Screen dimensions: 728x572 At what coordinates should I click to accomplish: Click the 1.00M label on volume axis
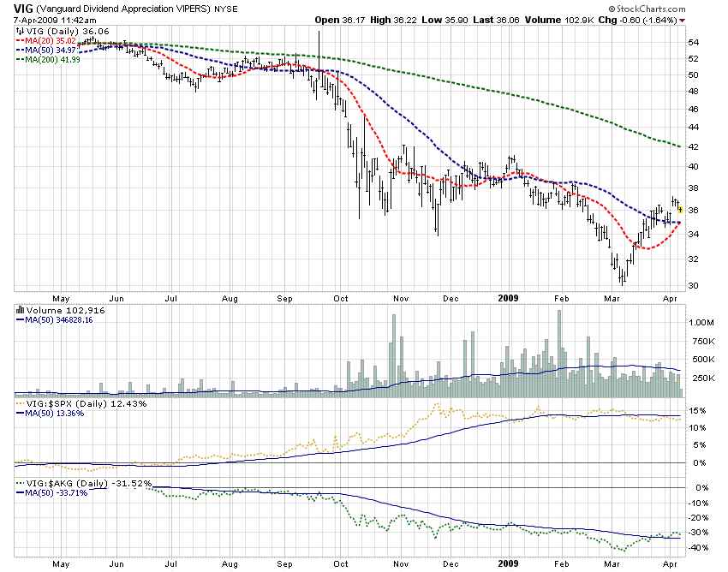point(701,322)
